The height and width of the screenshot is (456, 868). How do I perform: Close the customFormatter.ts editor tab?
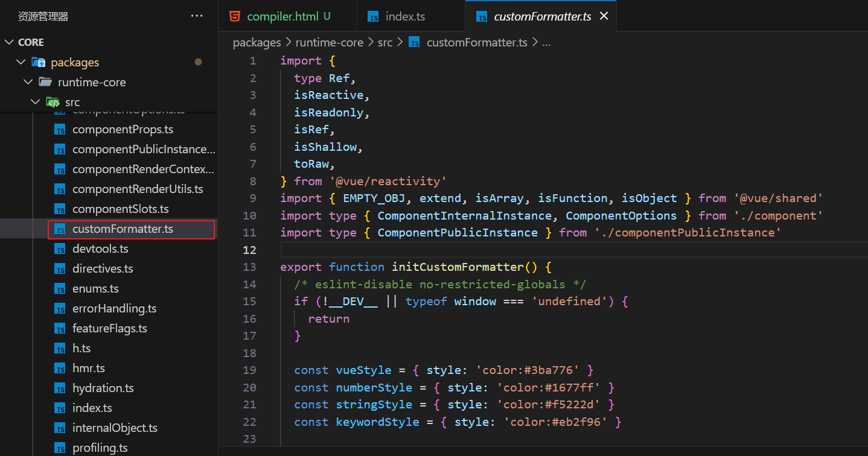pyautogui.click(x=604, y=16)
